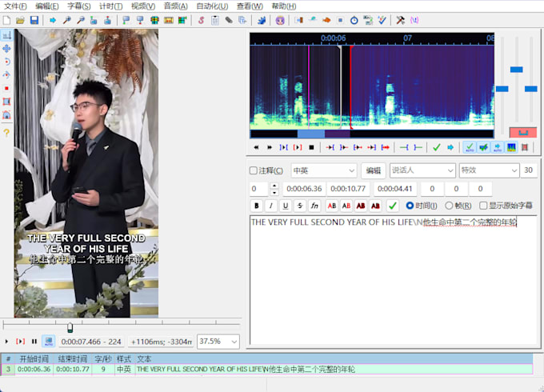Increase layer number with up stepper
The width and height of the screenshot is (544, 392).
click(274, 186)
